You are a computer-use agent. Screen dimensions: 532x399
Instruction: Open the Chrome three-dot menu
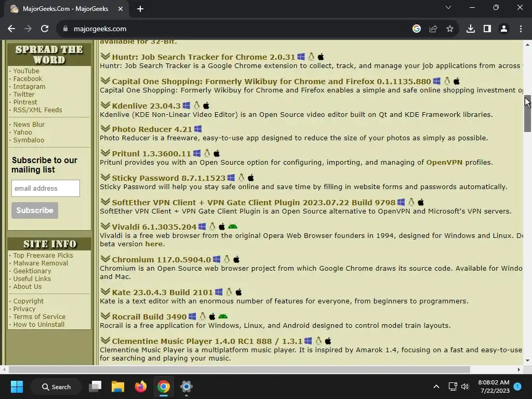point(521,29)
